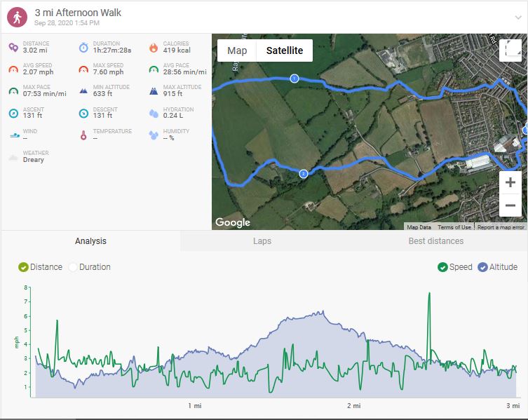Switch map to Map view

pyautogui.click(x=237, y=50)
